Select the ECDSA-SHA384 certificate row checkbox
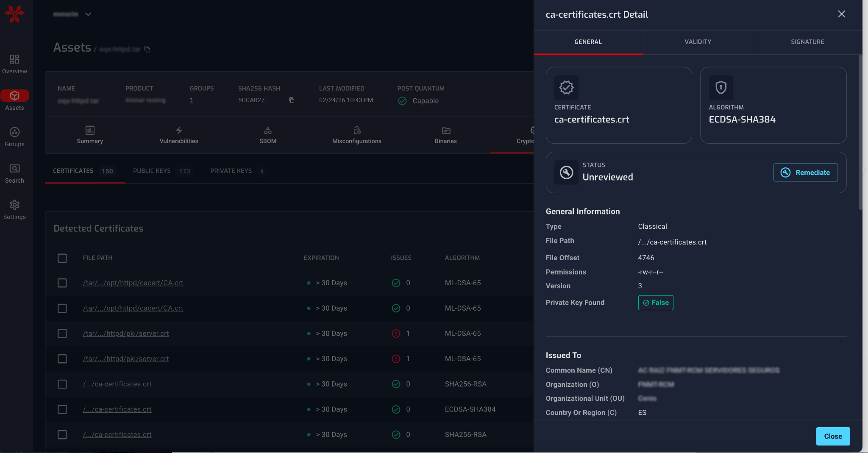The image size is (868, 453). coord(62,409)
